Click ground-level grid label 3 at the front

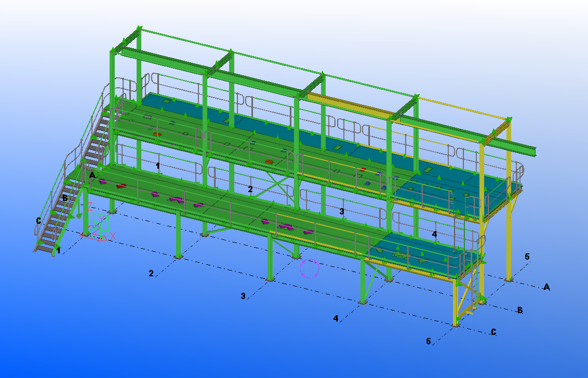click(x=243, y=296)
